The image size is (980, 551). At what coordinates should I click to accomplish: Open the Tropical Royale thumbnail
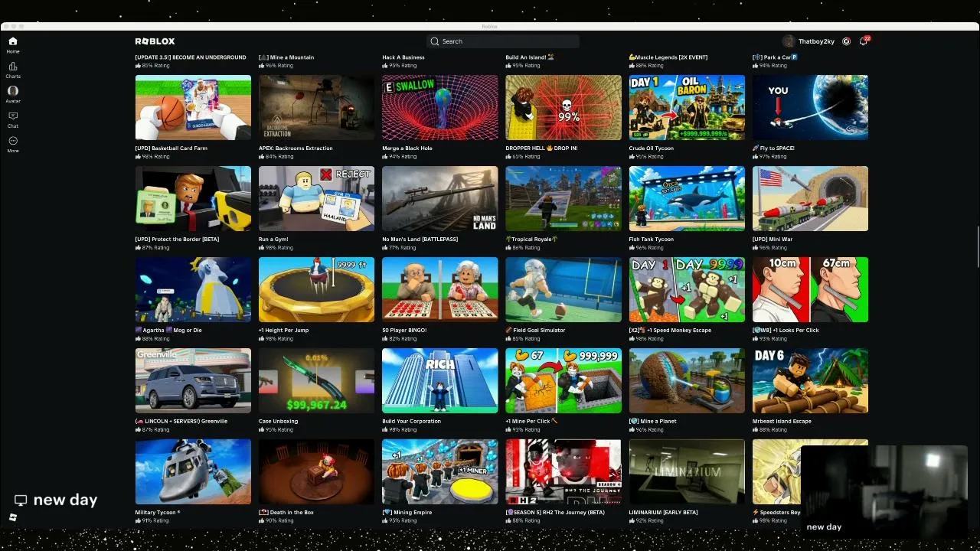click(563, 198)
